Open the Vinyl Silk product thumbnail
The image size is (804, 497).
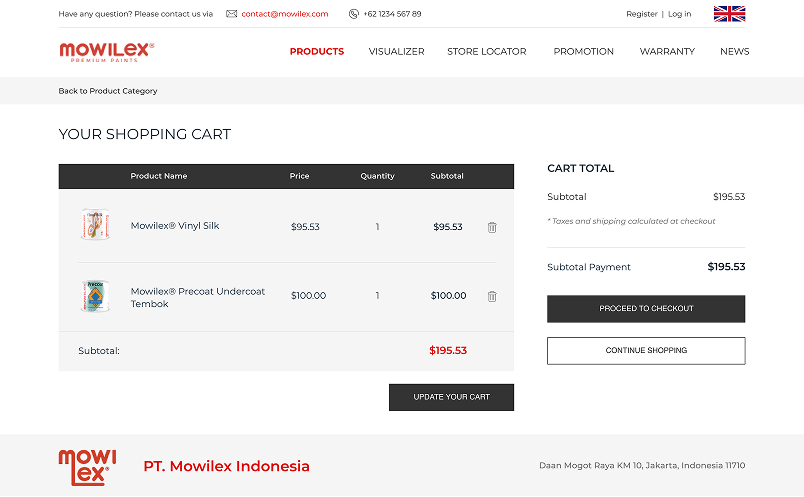tap(95, 225)
